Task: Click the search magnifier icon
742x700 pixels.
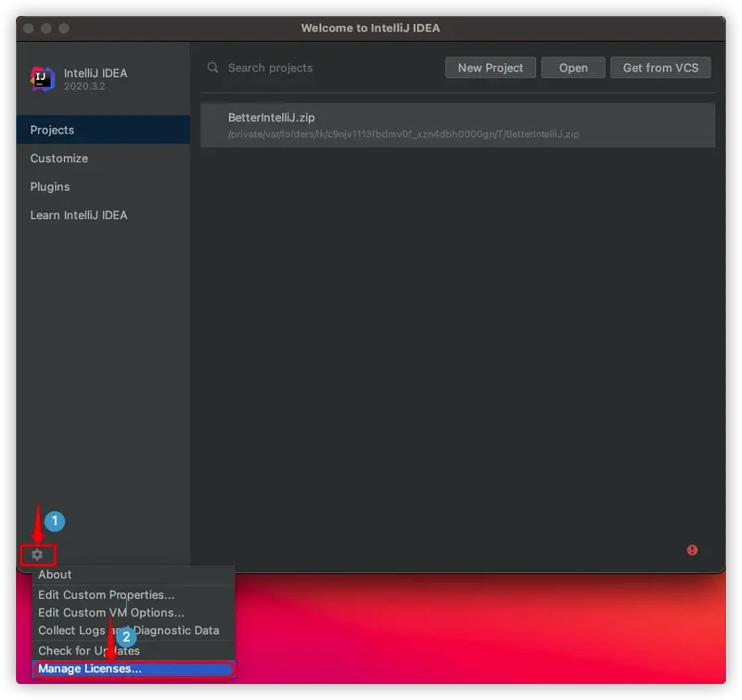Action: pyautogui.click(x=213, y=67)
